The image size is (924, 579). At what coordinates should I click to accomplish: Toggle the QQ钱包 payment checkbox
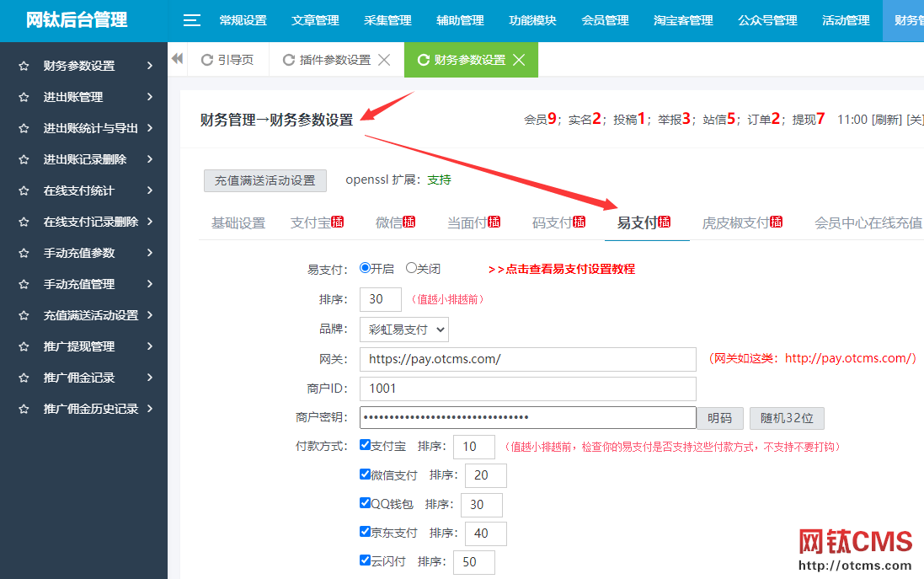pyautogui.click(x=365, y=503)
